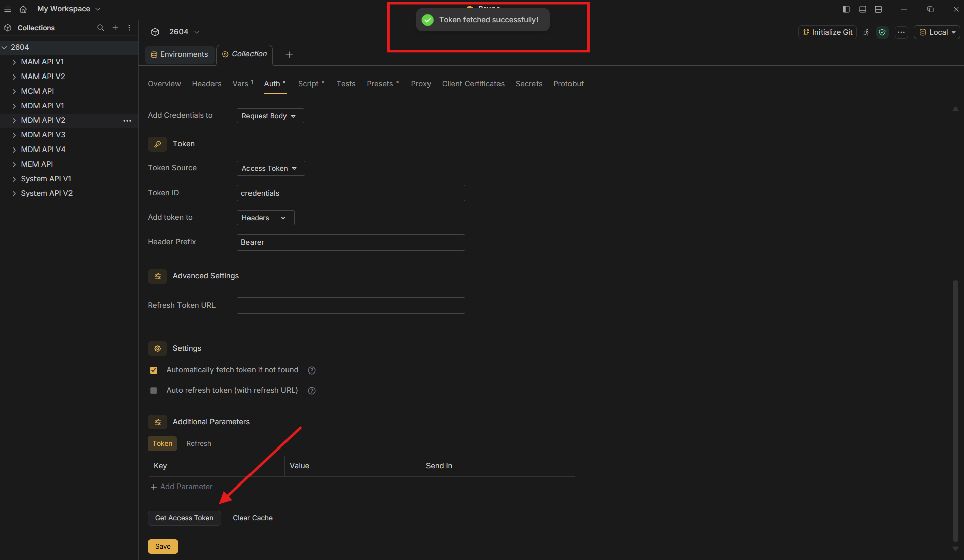This screenshot has width=964, height=560.
Task: Switch to the Script tab
Action: tap(310, 84)
